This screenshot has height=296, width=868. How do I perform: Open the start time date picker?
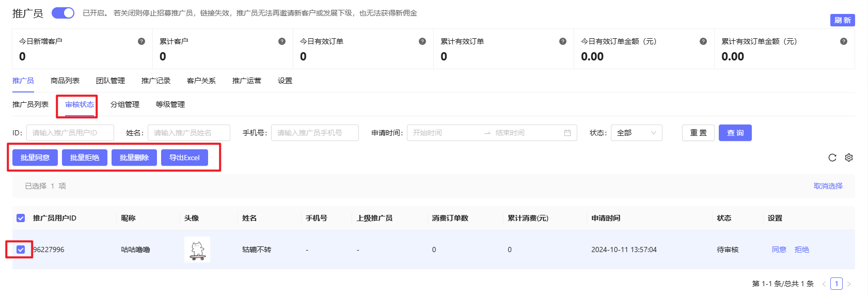[444, 133]
